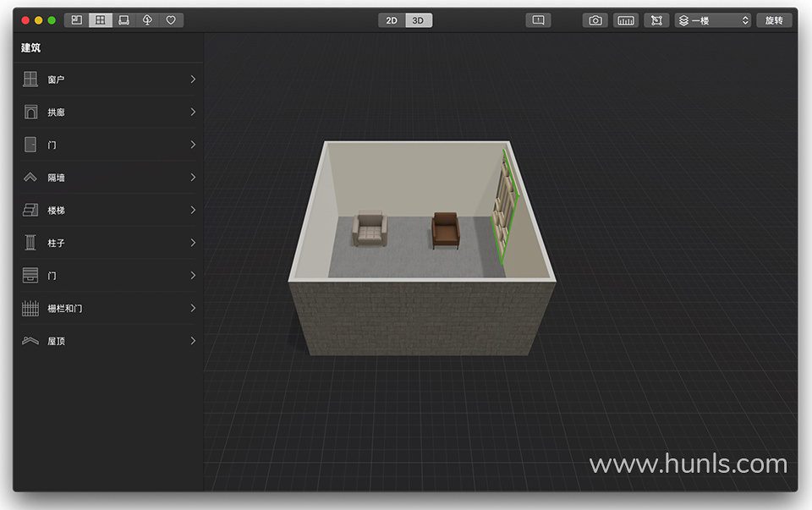
Task: Select the building elements library icon
Action: pyautogui.click(x=101, y=20)
